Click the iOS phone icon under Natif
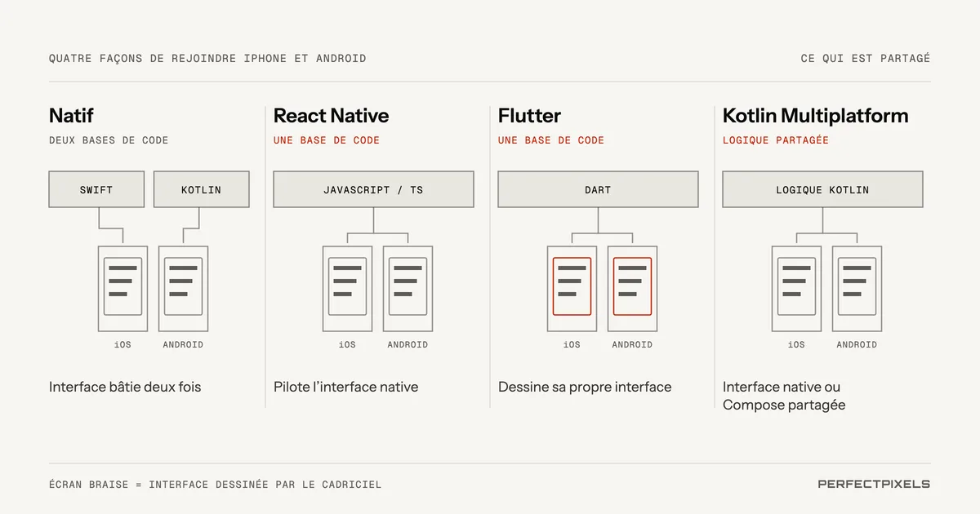The width and height of the screenshot is (980, 514). 122,288
